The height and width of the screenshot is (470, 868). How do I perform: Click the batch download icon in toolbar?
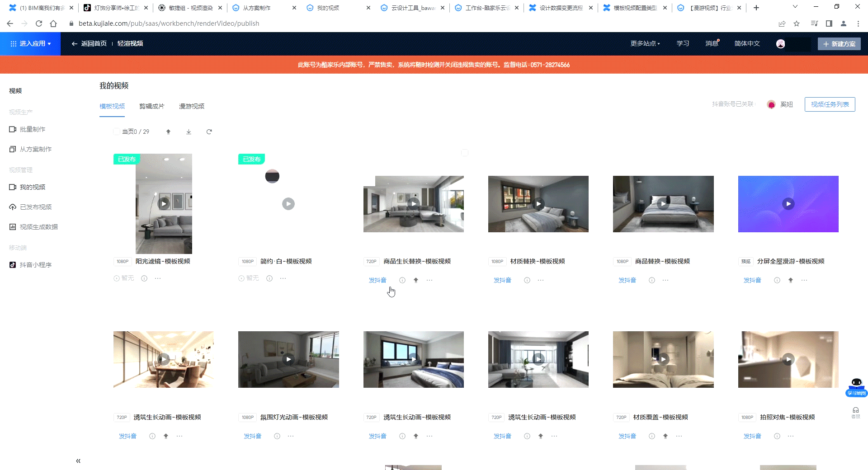[x=189, y=132]
